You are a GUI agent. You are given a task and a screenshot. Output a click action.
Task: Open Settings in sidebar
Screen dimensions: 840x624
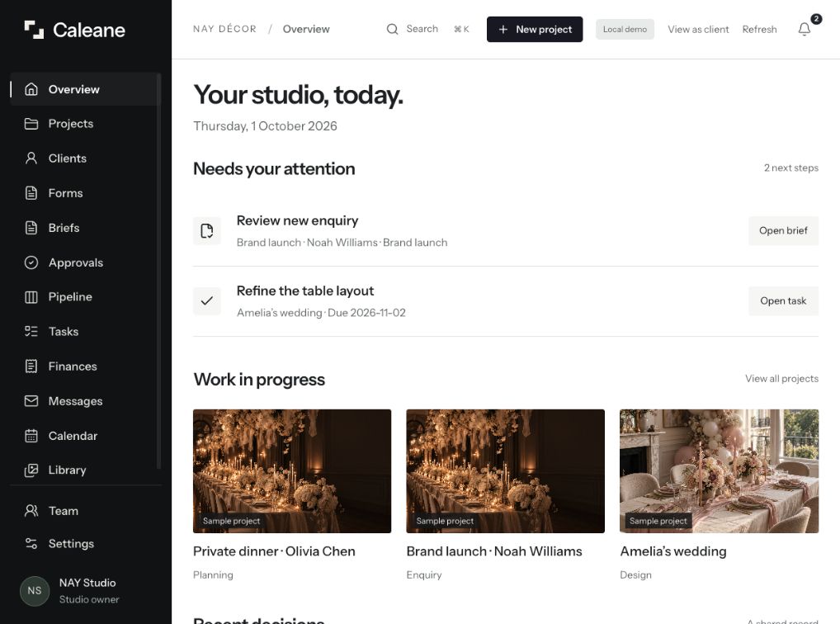pyautogui.click(x=85, y=544)
